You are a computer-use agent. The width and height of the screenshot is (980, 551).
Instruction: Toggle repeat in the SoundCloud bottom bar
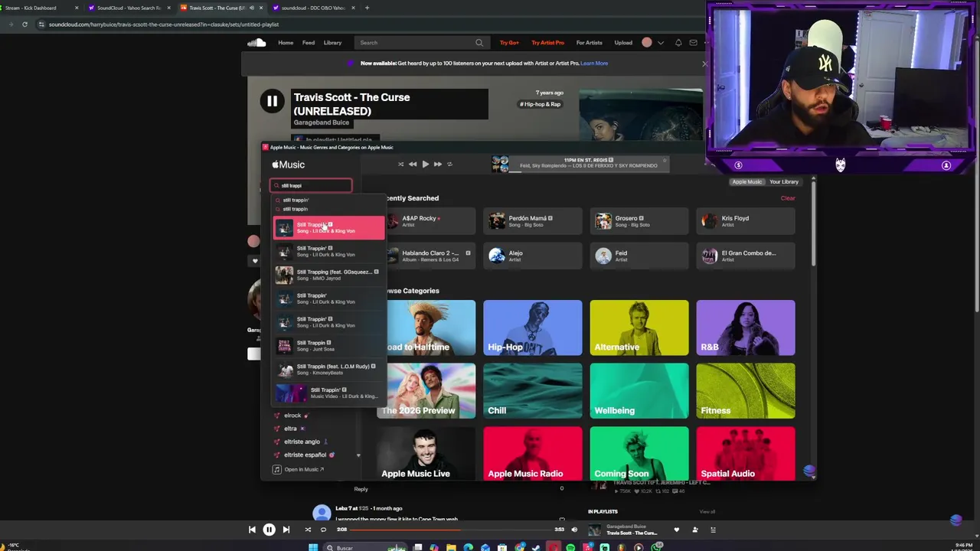(x=323, y=530)
